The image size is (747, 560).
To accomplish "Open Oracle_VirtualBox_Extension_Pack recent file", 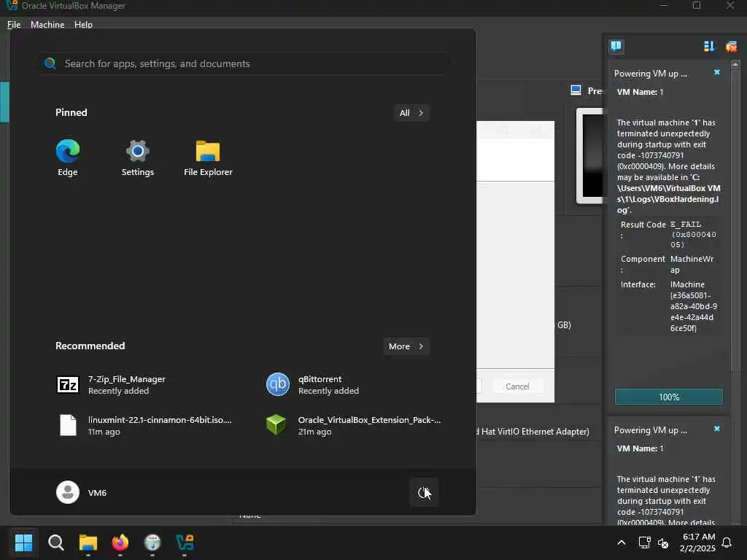I will pyautogui.click(x=353, y=425).
